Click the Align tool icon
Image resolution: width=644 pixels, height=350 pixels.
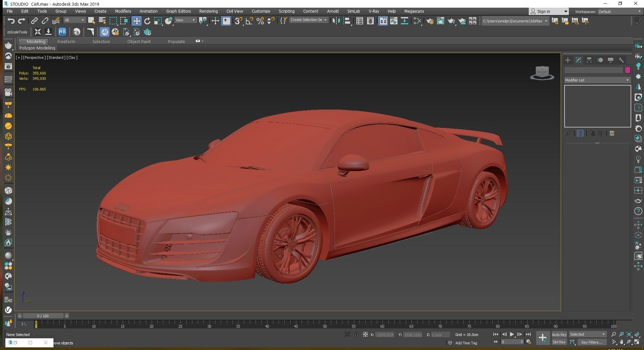coord(347,21)
